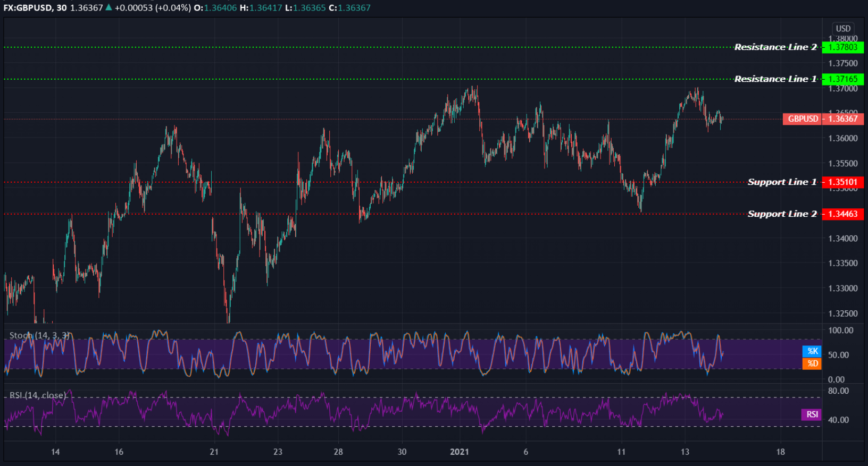Select the Resistance Line 2 label
The image size is (868, 466).
(x=775, y=47)
